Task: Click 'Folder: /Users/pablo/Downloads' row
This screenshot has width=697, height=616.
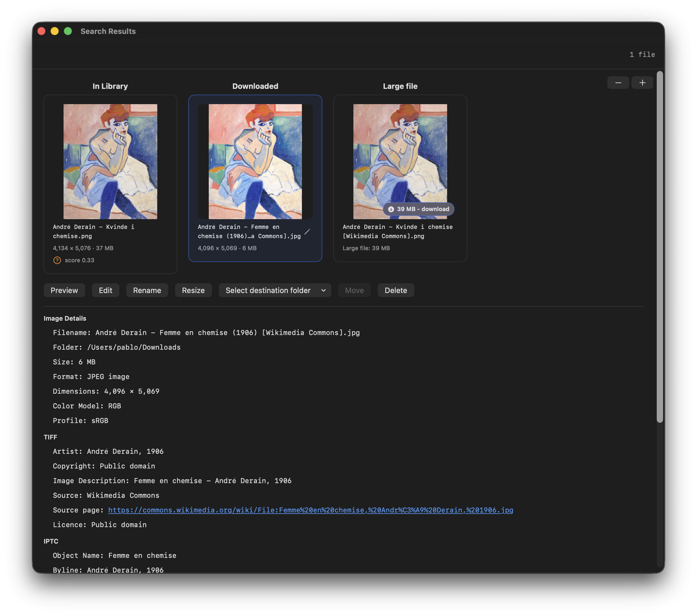Action: coord(117,347)
